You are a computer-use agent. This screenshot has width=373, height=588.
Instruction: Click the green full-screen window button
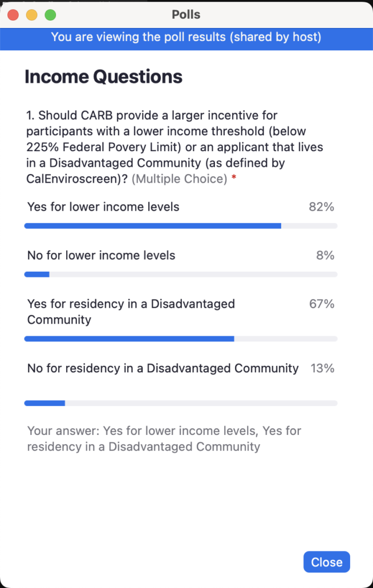point(50,15)
